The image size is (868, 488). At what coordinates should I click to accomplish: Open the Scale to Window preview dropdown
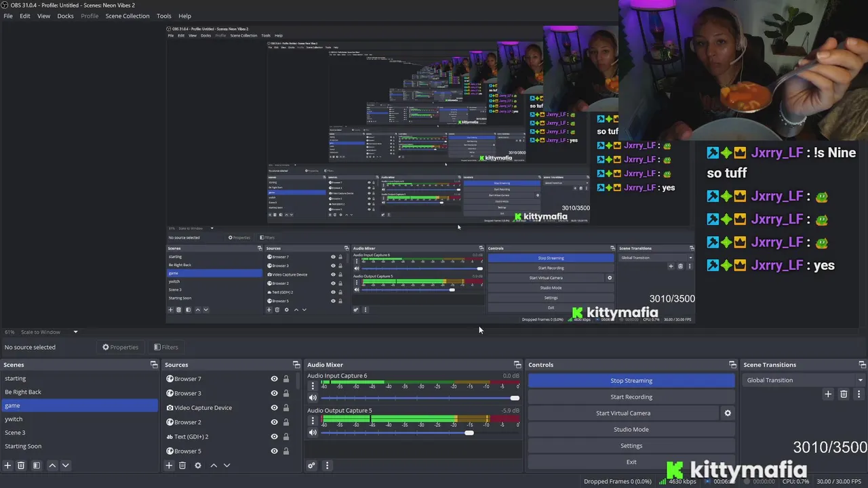click(x=49, y=332)
